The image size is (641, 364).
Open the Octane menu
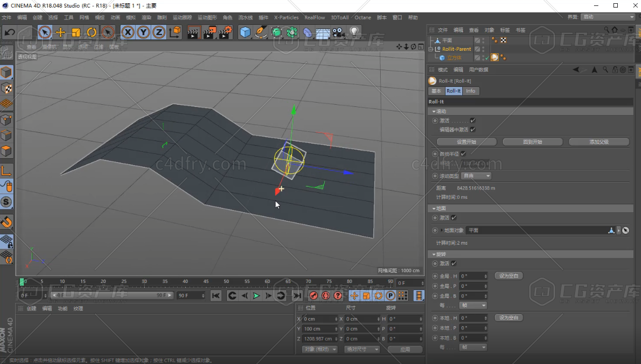(362, 18)
